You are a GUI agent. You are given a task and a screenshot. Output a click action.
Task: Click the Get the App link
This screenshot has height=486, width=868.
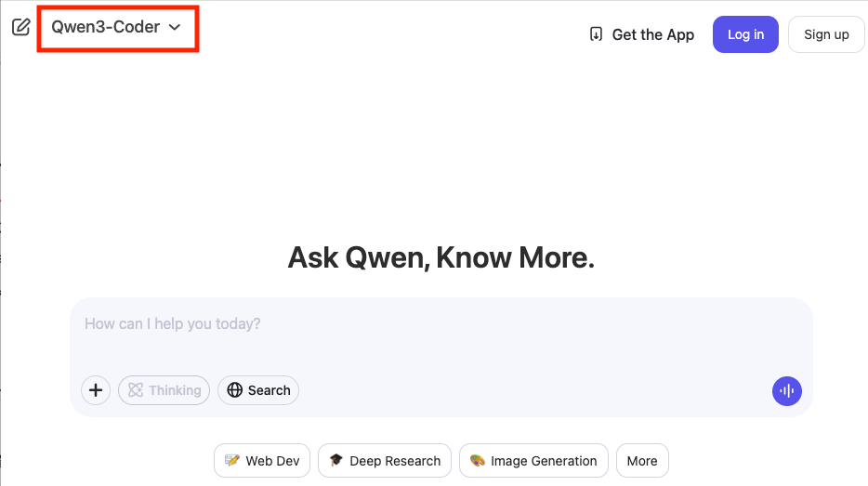tap(641, 34)
